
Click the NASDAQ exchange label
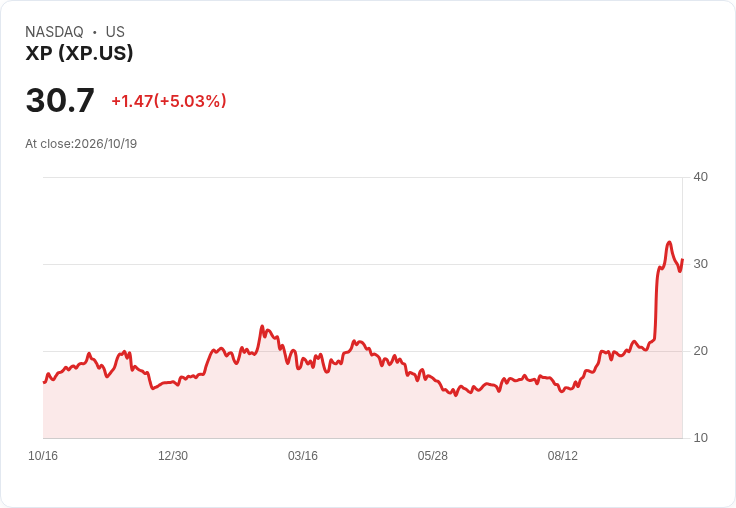(x=54, y=32)
